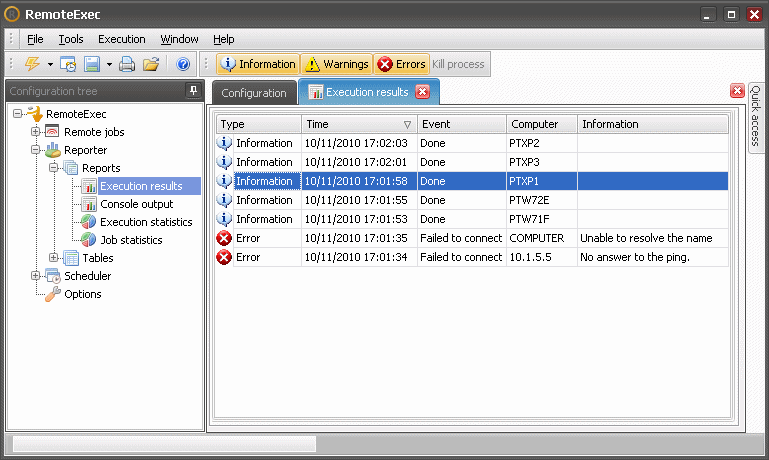Close the Execution results tab with red X
This screenshot has height=460, width=769.
pyautogui.click(x=422, y=92)
